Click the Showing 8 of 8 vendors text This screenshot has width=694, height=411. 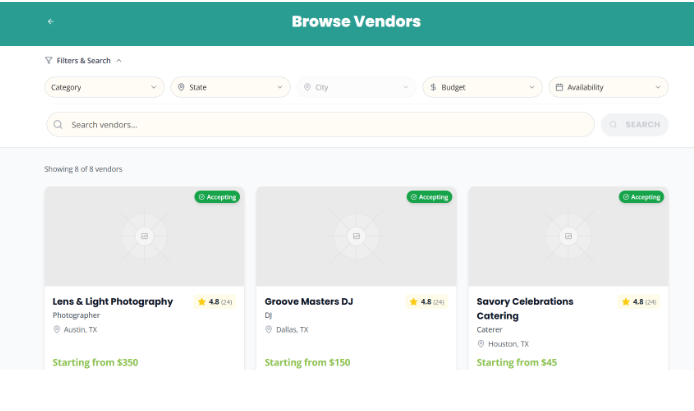[x=83, y=169]
